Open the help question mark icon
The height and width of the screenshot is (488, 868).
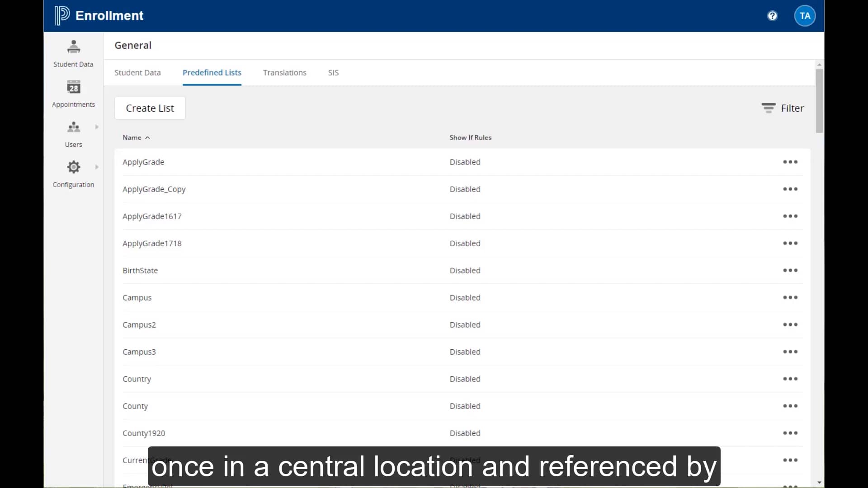[x=773, y=15]
